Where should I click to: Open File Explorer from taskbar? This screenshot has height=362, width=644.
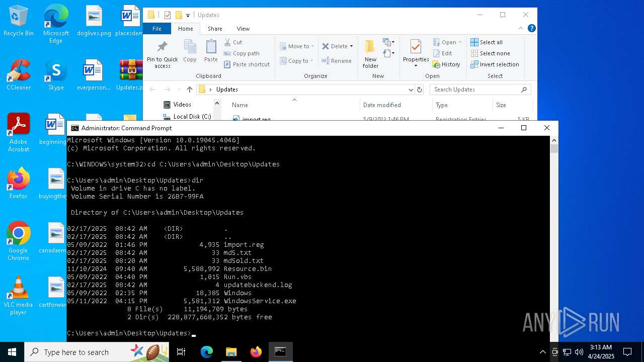[231, 352]
